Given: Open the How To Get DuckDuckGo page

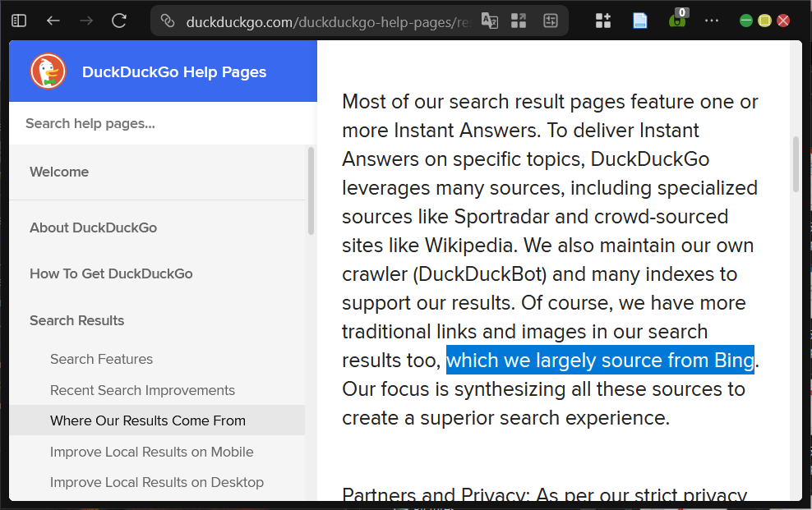Looking at the screenshot, I should [110, 273].
